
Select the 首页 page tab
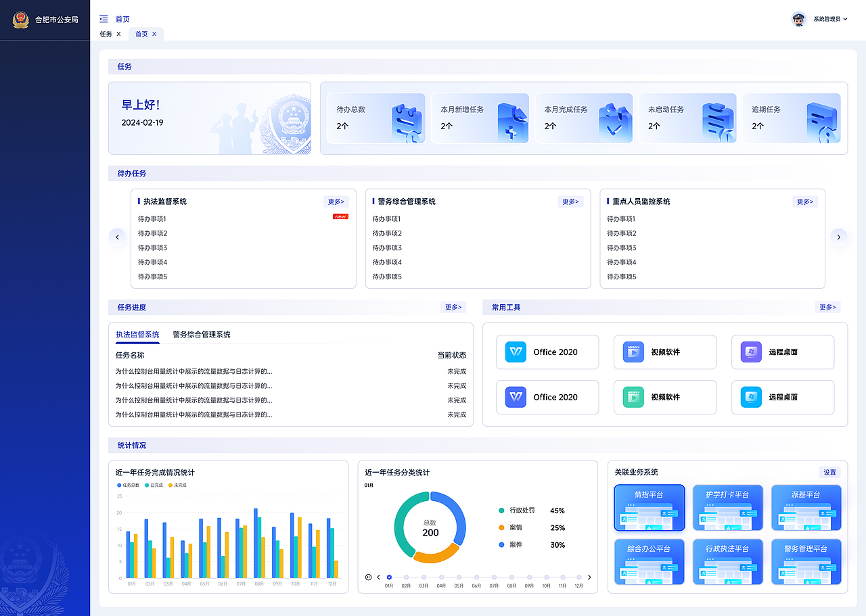tap(141, 34)
